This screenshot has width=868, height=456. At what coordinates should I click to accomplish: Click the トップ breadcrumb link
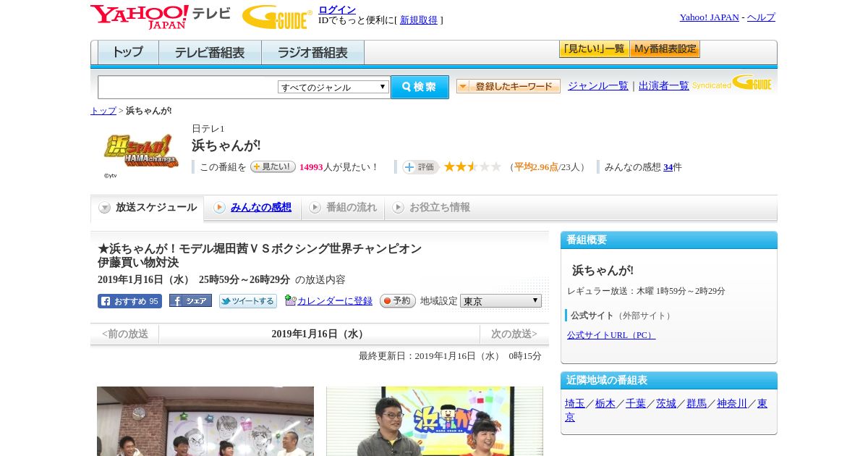tap(103, 111)
